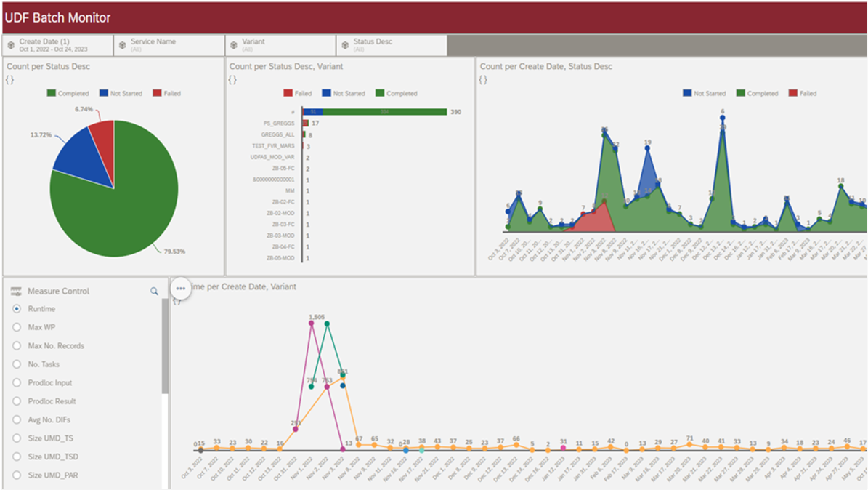Click the Service Name filter cube icon
Screen dimensions: 868x490
[x=122, y=45]
